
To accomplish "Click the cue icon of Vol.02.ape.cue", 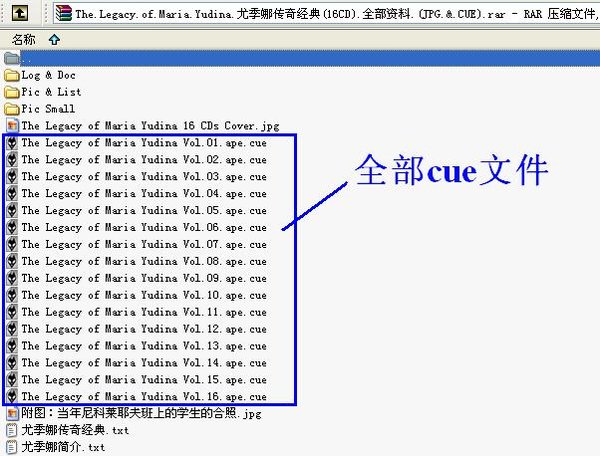I will click(x=12, y=160).
